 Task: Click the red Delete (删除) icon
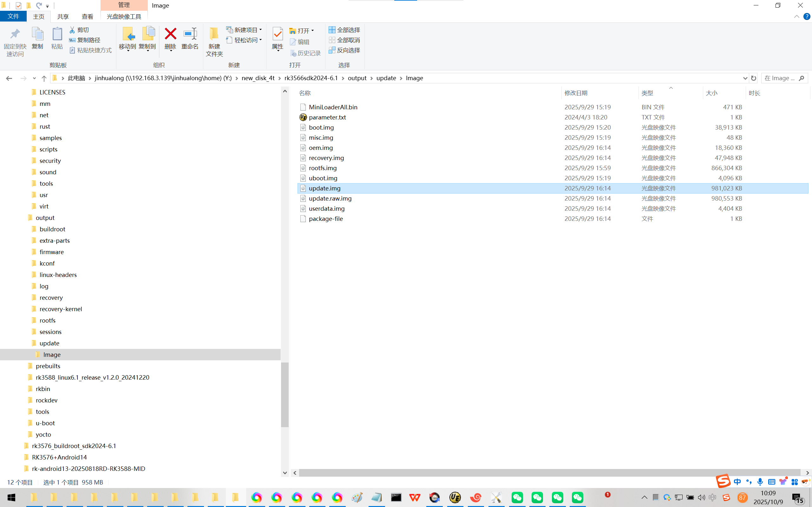pos(170,34)
